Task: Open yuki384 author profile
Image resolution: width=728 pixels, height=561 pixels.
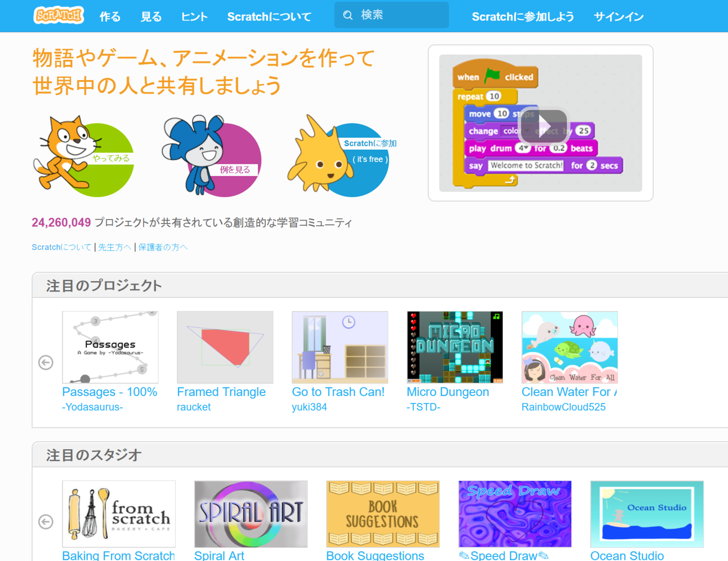Action: click(x=309, y=407)
